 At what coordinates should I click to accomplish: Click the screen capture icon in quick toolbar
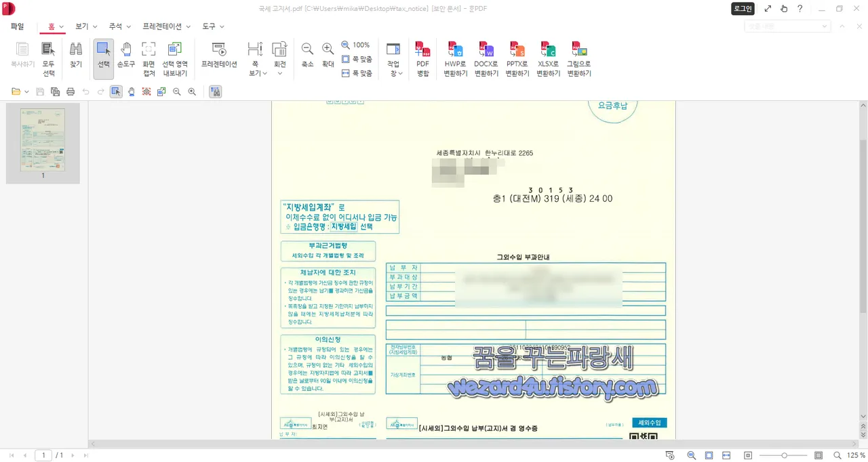point(146,91)
